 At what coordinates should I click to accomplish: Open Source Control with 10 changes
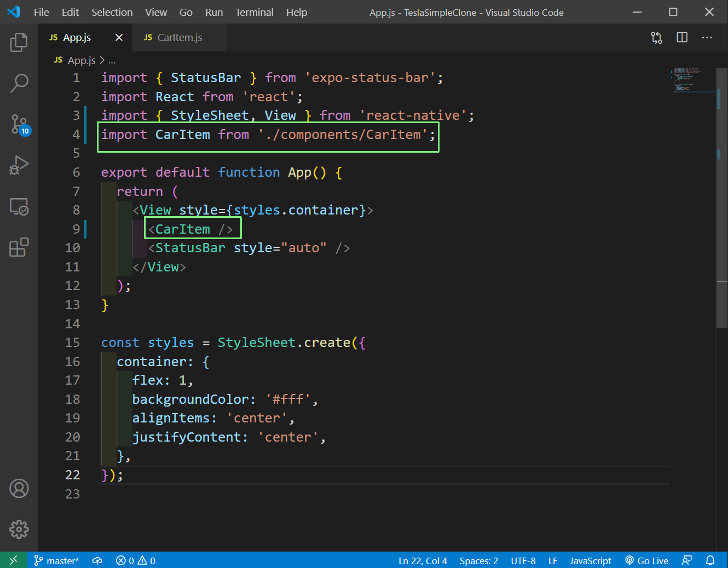[20, 125]
